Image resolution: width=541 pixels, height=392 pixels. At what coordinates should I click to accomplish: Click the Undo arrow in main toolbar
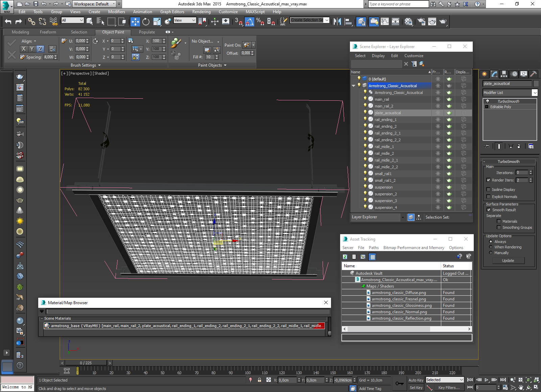coord(8,22)
